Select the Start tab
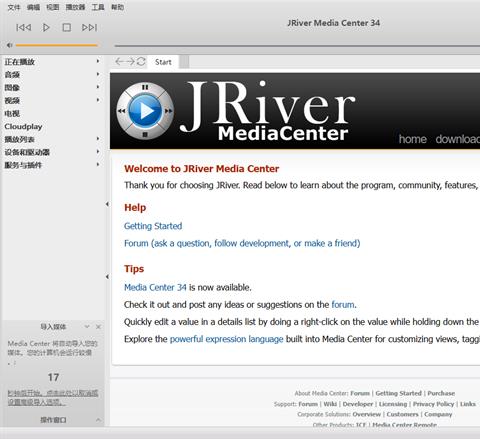Screen dimensions: 480x439 coord(163,62)
